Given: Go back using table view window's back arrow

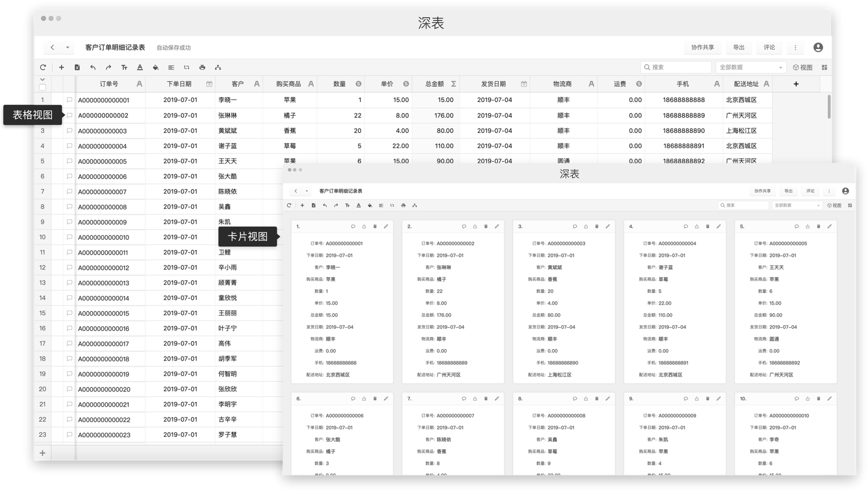Looking at the screenshot, I should click(52, 47).
